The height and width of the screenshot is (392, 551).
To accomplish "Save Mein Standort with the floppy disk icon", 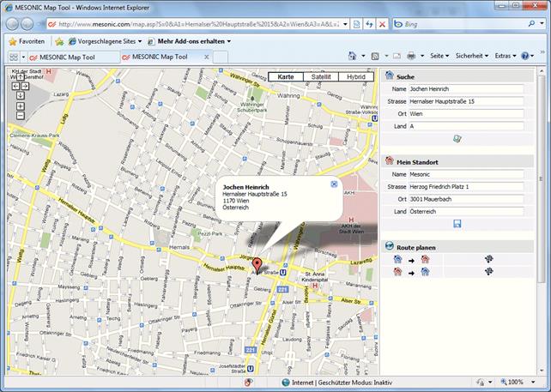I will 457,224.
